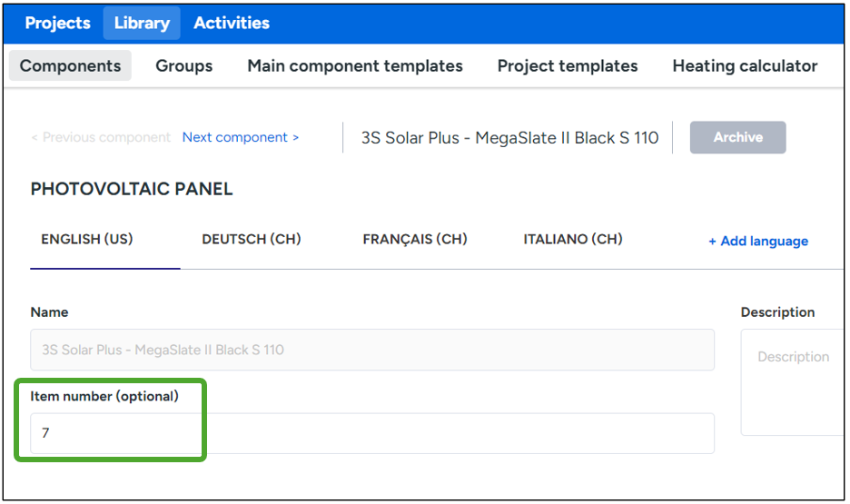
Task: Click the Previous component link
Action: click(101, 137)
